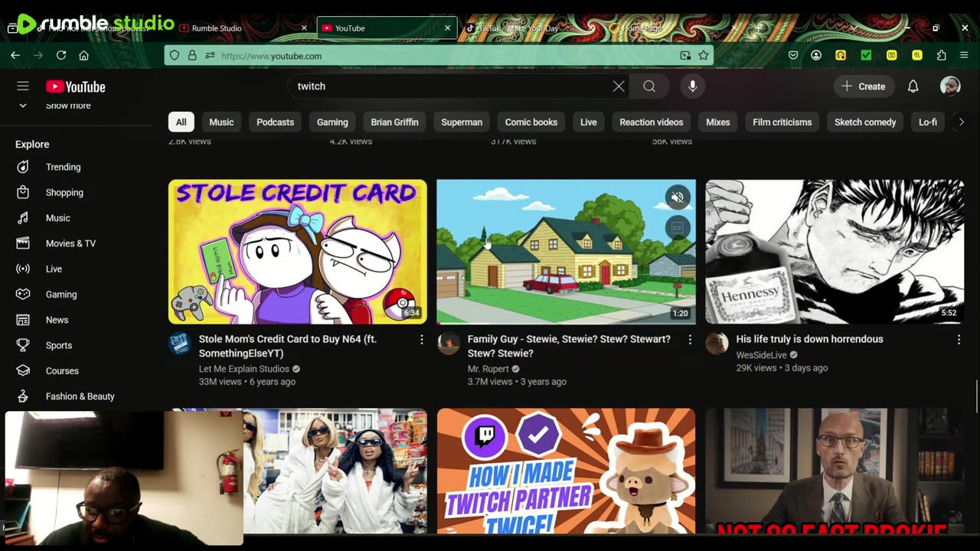
Task: Switch to the TikTok browser tab
Action: (x=528, y=28)
